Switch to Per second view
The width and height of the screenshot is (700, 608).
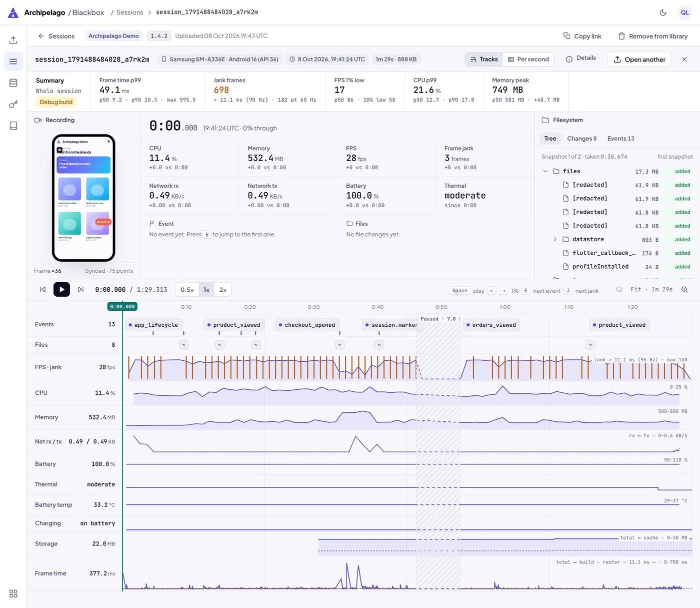coord(528,59)
